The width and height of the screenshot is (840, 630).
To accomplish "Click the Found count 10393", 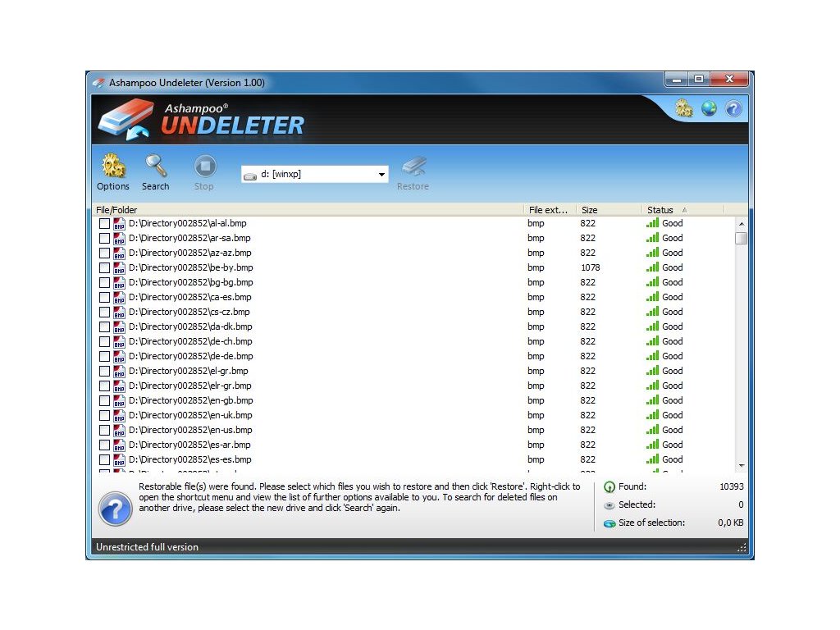I will click(x=731, y=486).
